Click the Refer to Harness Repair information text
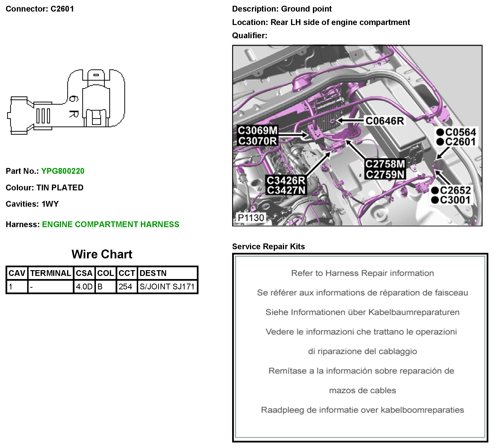This screenshot has width=497, height=448. pyautogui.click(x=362, y=273)
